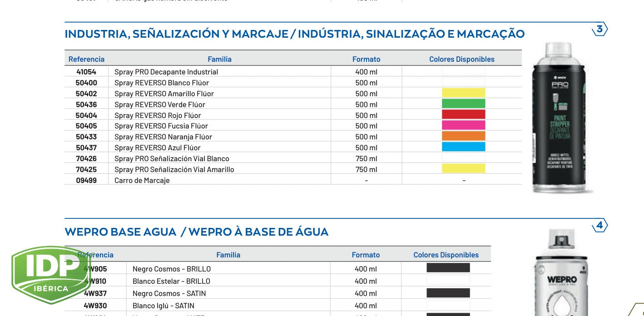644x316 pixels.
Task: Click 500 ml format of REVERSO Azul Flúor
Action: (367, 148)
